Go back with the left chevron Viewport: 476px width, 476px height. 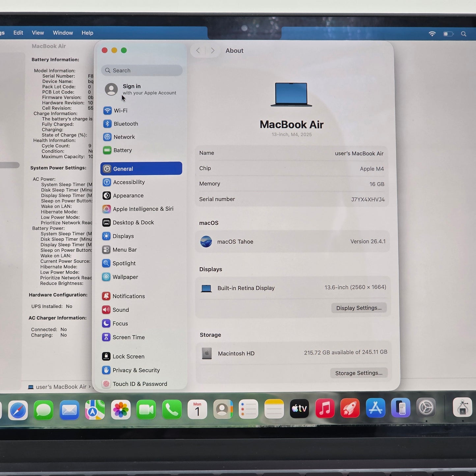(x=198, y=50)
